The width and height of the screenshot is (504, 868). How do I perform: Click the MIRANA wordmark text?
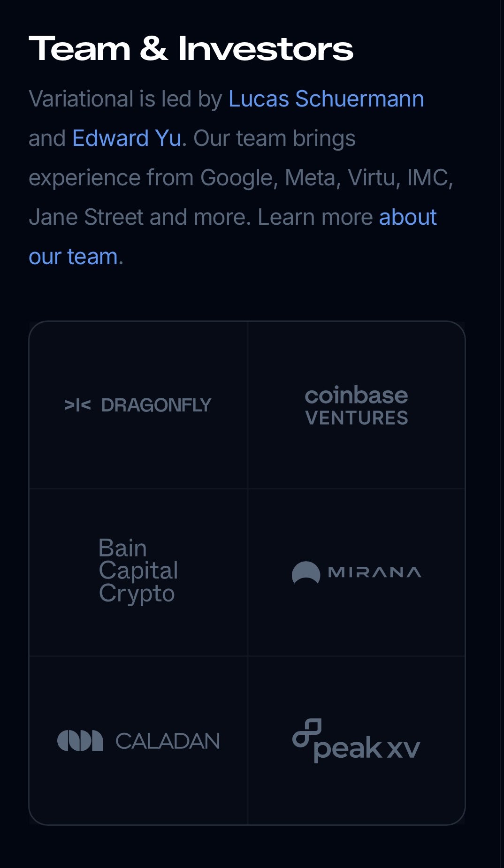374,572
